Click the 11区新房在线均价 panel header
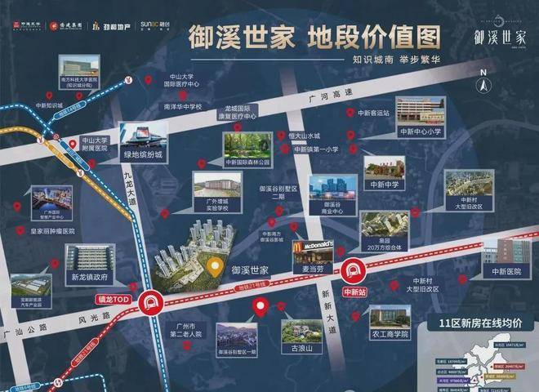The width and height of the screenshot is (539, 392). 480,323
